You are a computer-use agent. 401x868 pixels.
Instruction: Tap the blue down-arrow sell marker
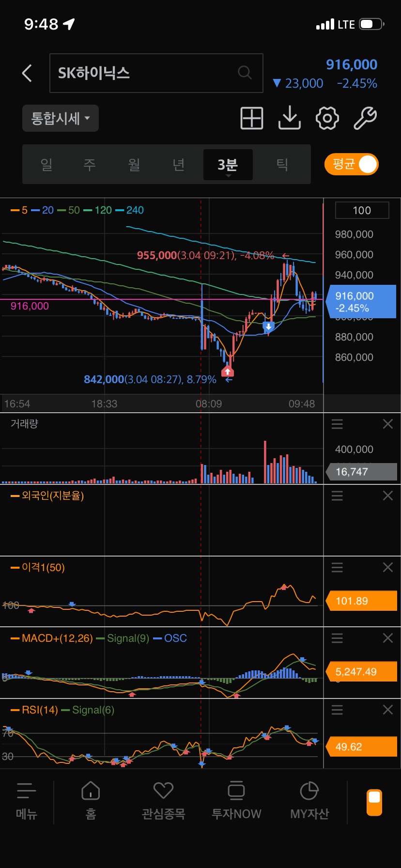tap(268, 326)
